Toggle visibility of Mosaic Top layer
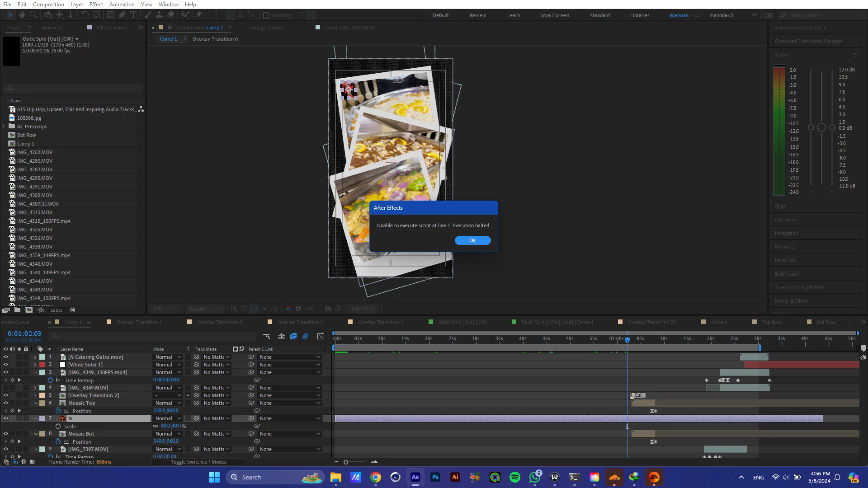868x488 pixels. [x=5, y=403]
